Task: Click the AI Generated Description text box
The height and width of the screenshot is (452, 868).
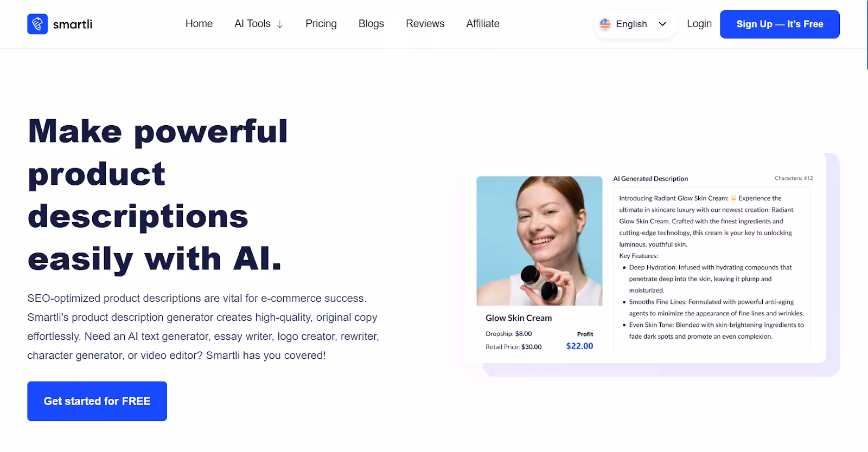Action: point(712,269)
